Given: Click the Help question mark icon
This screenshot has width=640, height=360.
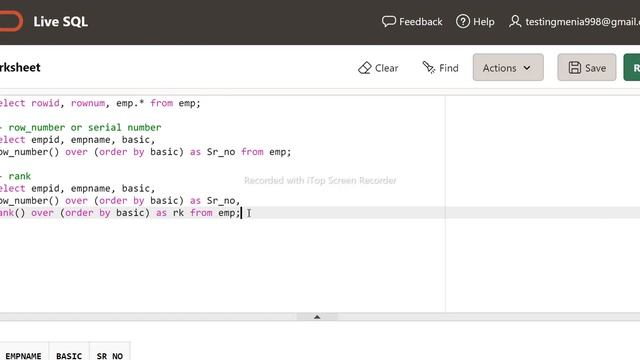Looking at the screenshot, I should [462, 21].
